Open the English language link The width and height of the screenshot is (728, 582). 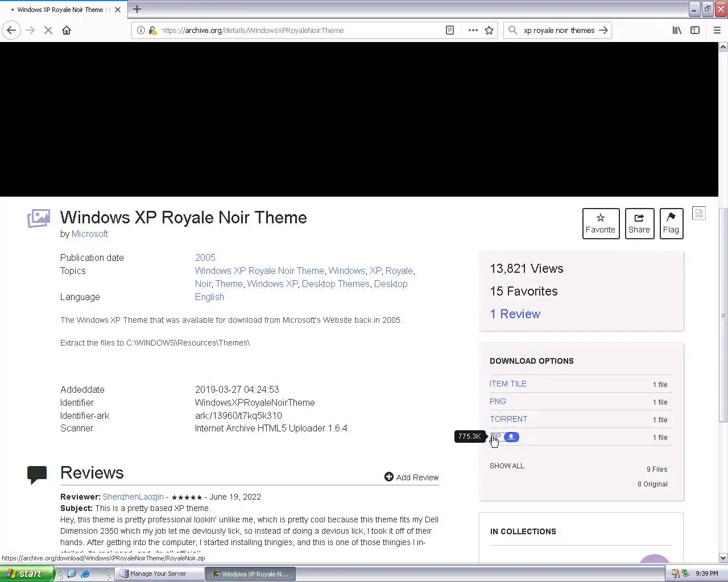click(209, 297)
